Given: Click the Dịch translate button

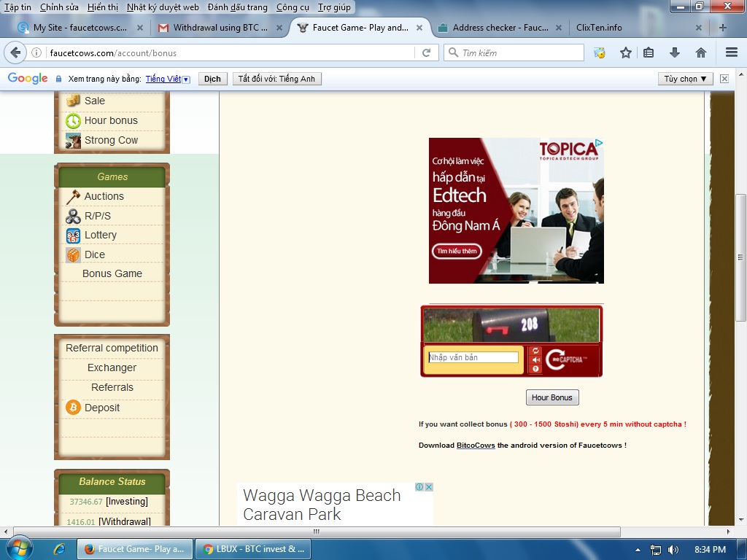Looking at the screenshot, I should coord(212,79).
